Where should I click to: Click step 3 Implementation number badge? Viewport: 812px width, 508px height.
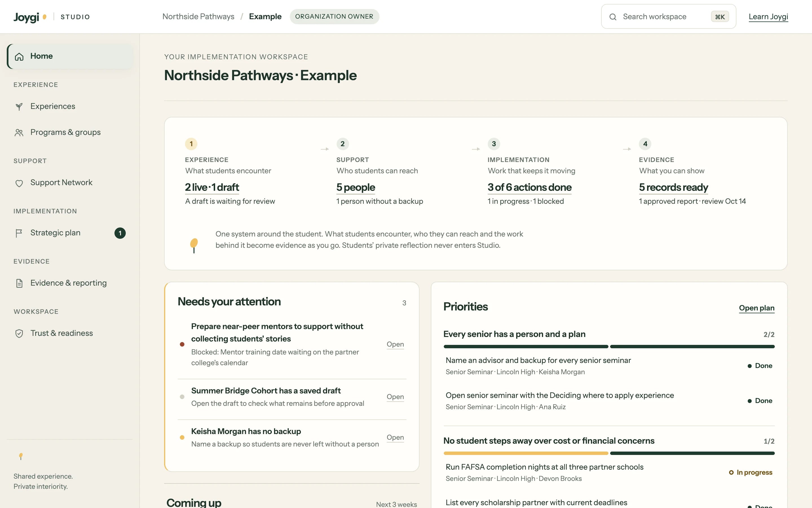494,144
